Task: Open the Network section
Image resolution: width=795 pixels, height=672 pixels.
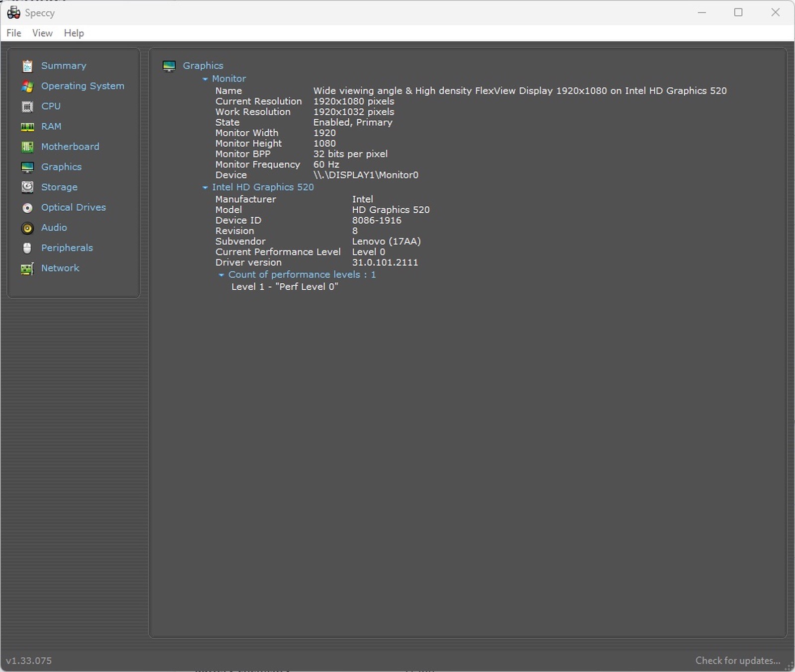Action: [x=60, y=268]
